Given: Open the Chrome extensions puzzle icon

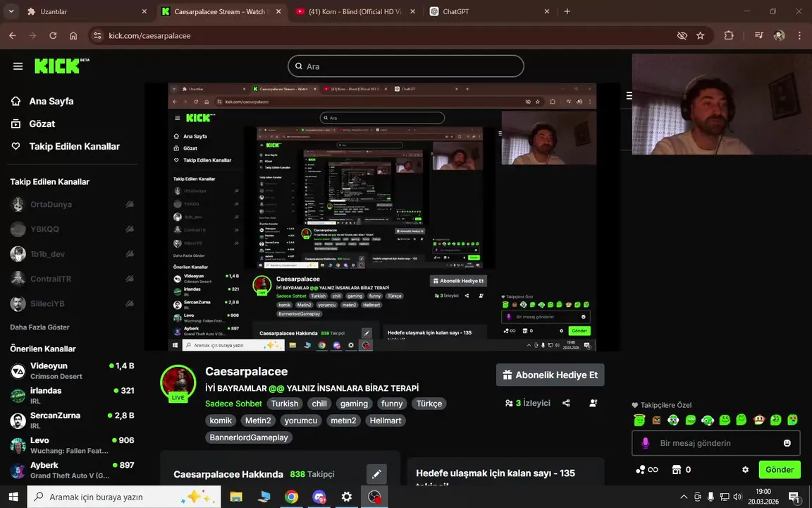Looking at the screenshot, I should coord(729,36).
